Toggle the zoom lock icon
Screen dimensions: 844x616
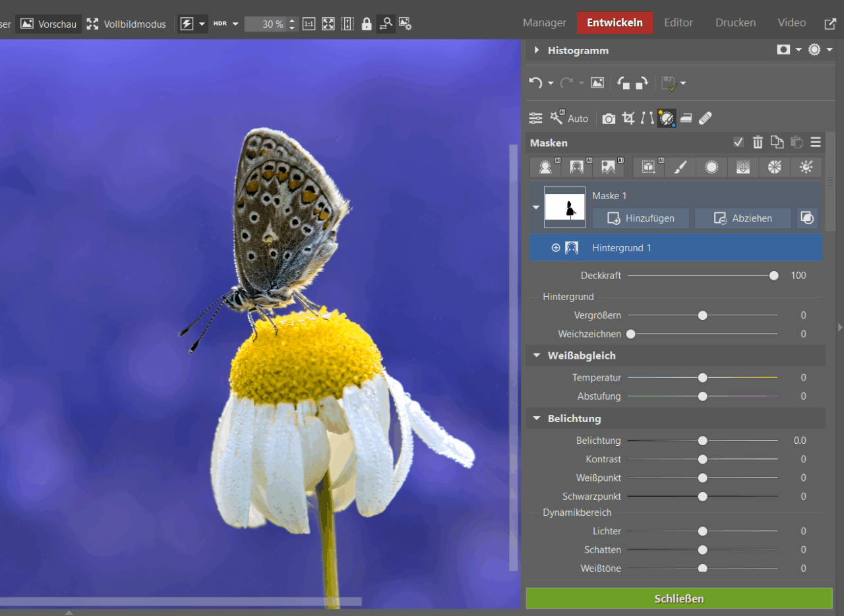[x=367, y=24]
